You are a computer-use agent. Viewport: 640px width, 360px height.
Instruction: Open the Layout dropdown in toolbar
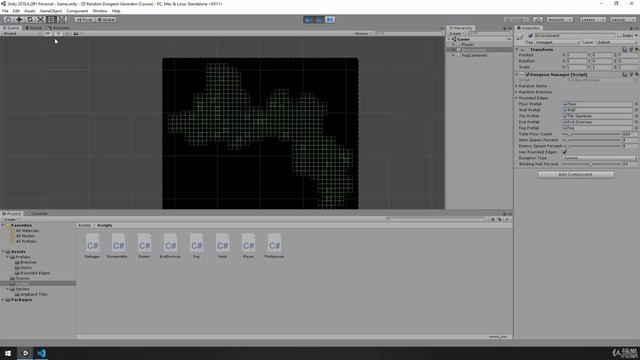622,20
